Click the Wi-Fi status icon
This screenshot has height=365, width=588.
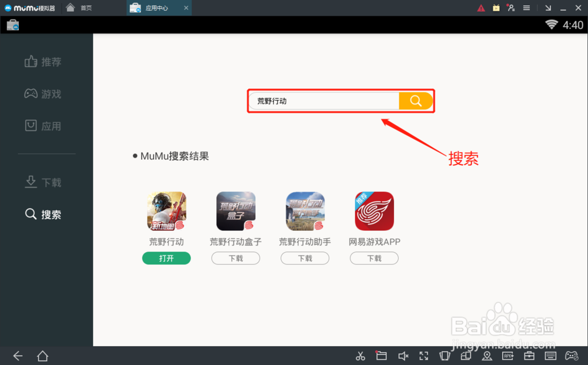pos(552,25)
